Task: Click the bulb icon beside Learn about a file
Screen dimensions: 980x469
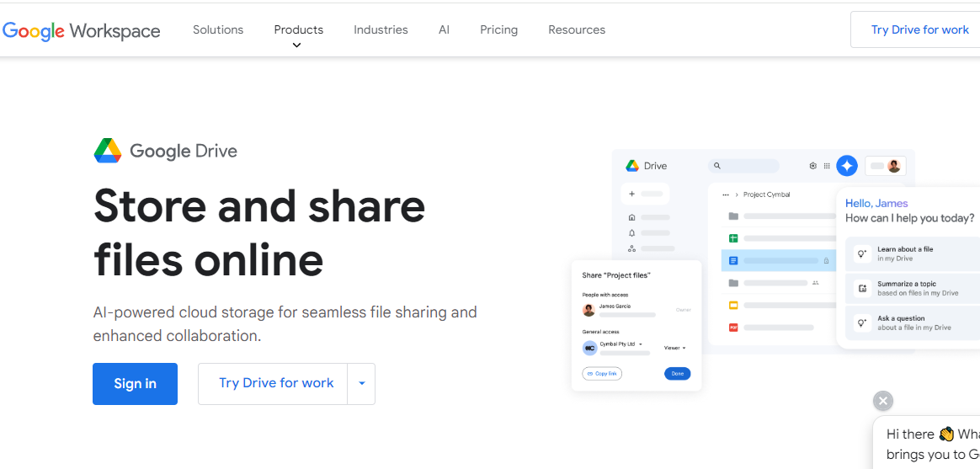Action: (x=862, y=254)
